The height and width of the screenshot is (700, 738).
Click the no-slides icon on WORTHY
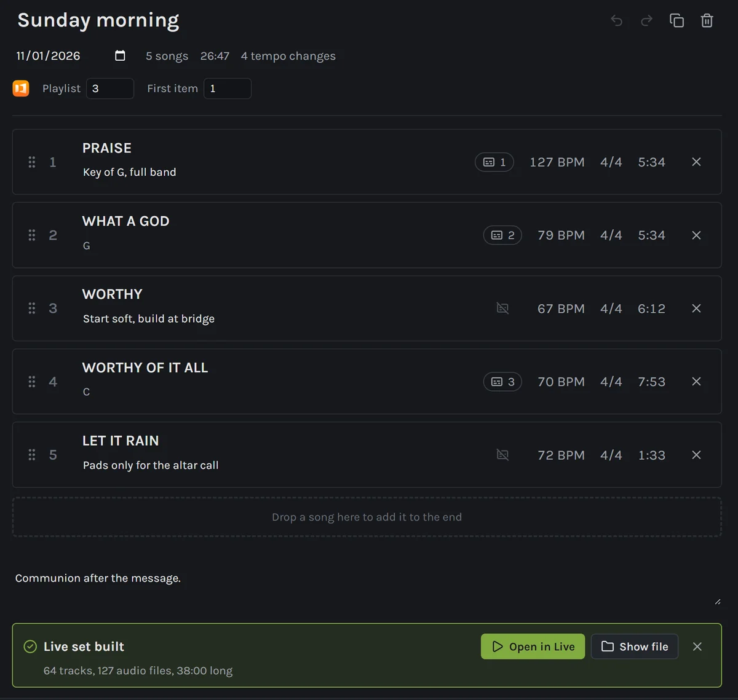(502, 309)
